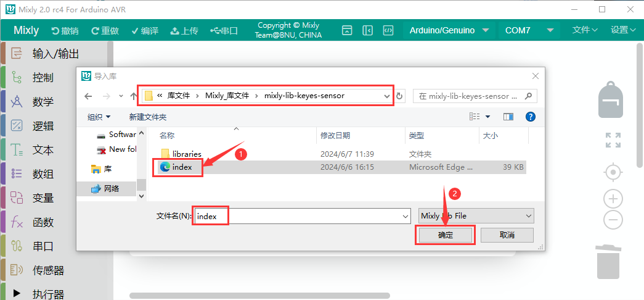Image resolution: width=644 pixels, height=300 pixels.
Task: Select 库 in the navigation pane
Action: (101, 169)
